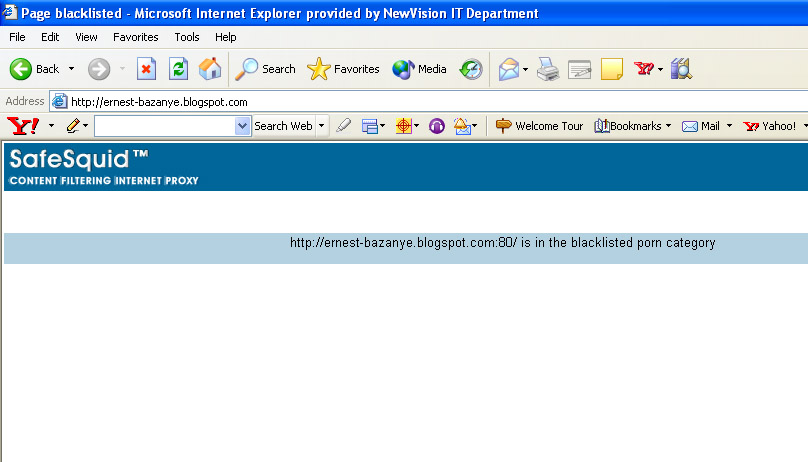
Task: Open the Back history dropdown arrow
Action: pos(71,69)
